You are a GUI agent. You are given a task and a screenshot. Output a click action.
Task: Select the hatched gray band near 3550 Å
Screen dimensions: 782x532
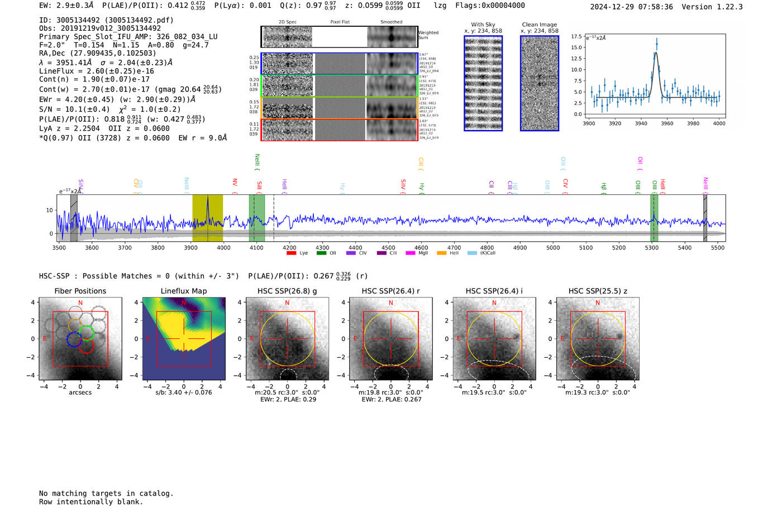[x=74, y=218]
